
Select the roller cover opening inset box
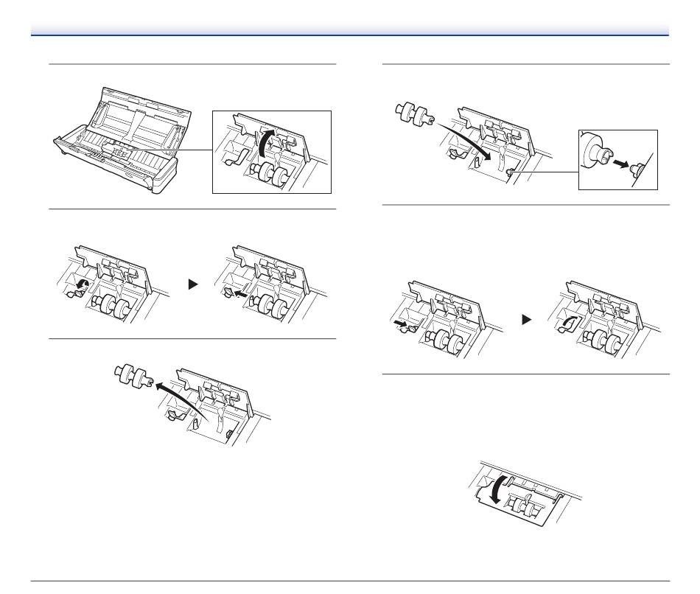pyautogui.click(x=271, y=152)
